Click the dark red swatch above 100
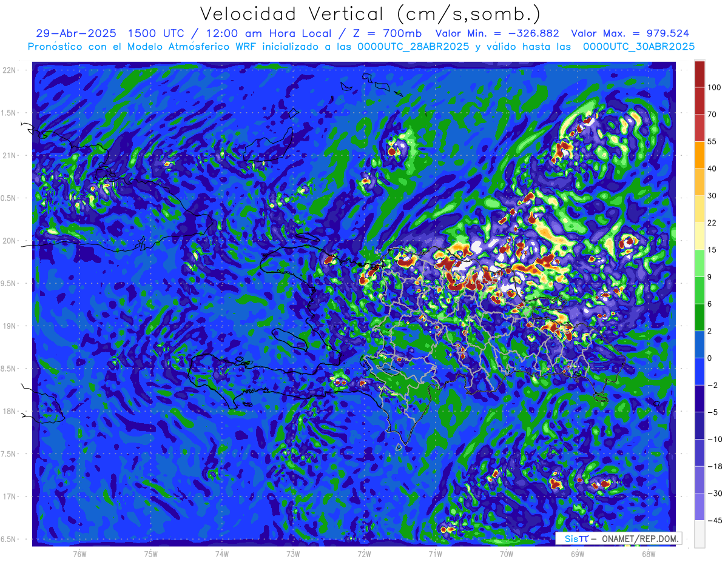The width and height of the screenshot is (728, 562). pos(699,73)
